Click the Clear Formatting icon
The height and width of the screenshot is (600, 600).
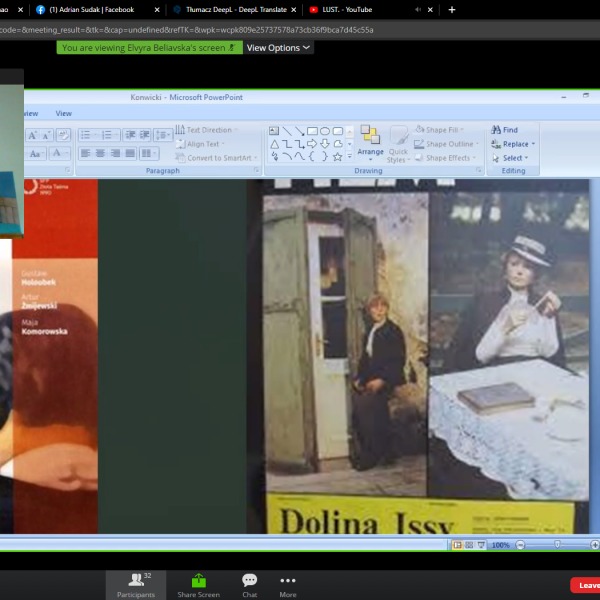click(x=63, y=135)
